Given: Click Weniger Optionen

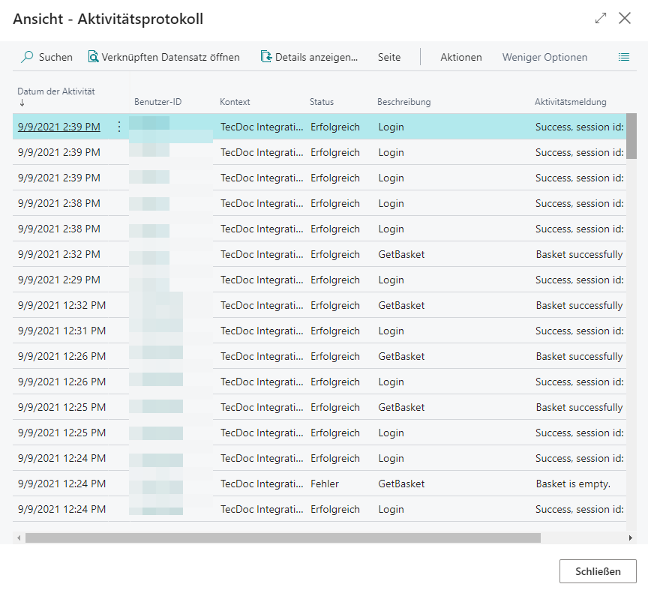Looking at the screenshot, I should click(544, 57).
